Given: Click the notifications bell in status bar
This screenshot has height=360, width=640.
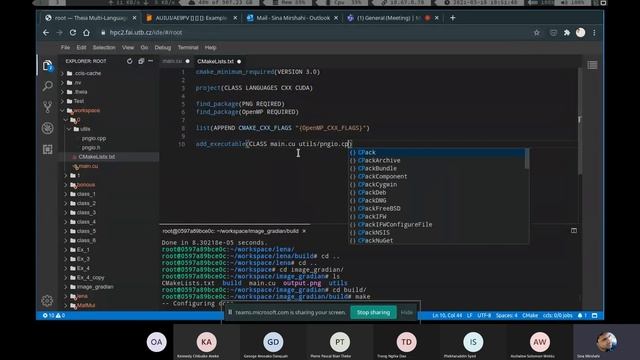Looking at the screenshot, I should 582,316.
